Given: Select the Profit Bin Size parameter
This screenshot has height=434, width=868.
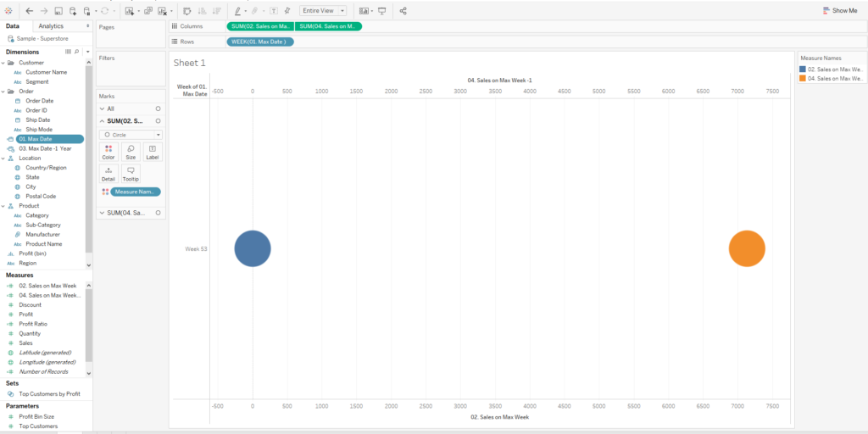Looking at the screenshot, I should pos(36,417).
